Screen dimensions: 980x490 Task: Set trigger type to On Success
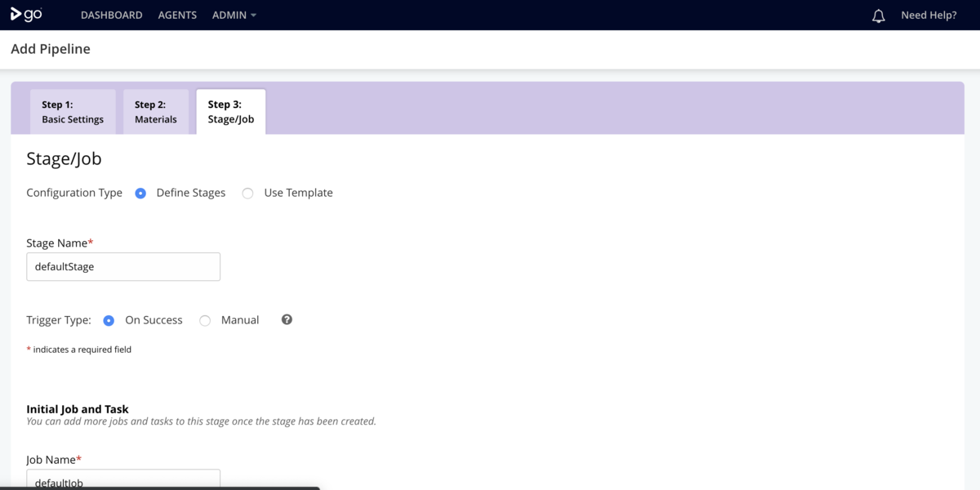[x=109, y=321]
